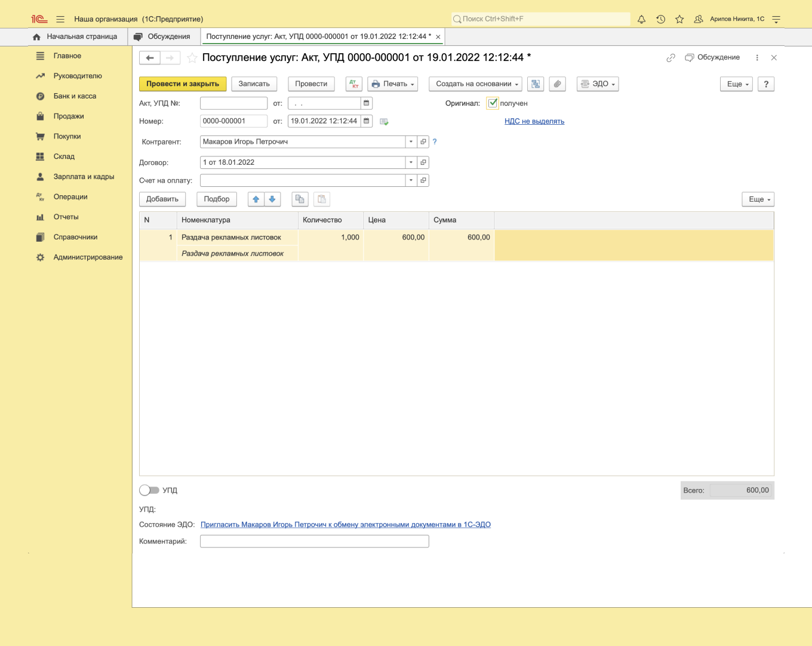Click the Провести и закрыть button
The height and width of the screenshot is (646, 812).
point(183,84)
